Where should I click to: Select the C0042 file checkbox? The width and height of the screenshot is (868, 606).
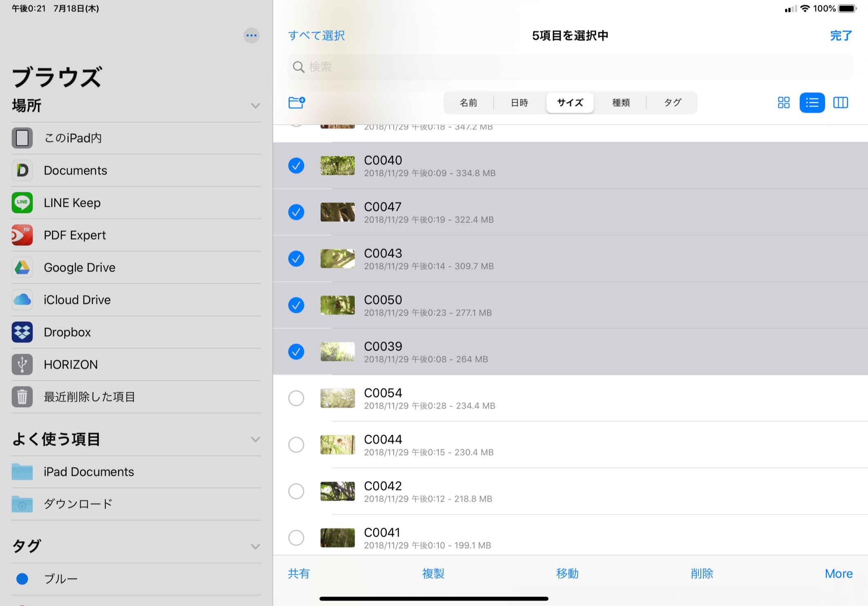coord(296,491)
